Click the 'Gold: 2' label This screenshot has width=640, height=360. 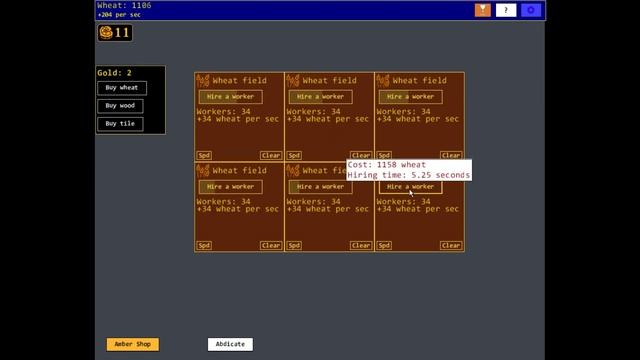coord(114,73)
